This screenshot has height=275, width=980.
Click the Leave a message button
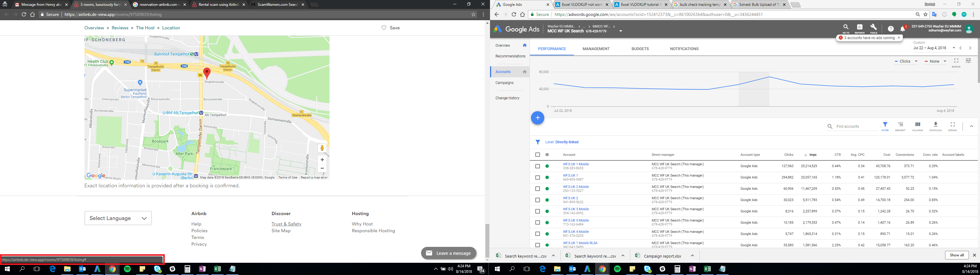[x=449, y=253]
